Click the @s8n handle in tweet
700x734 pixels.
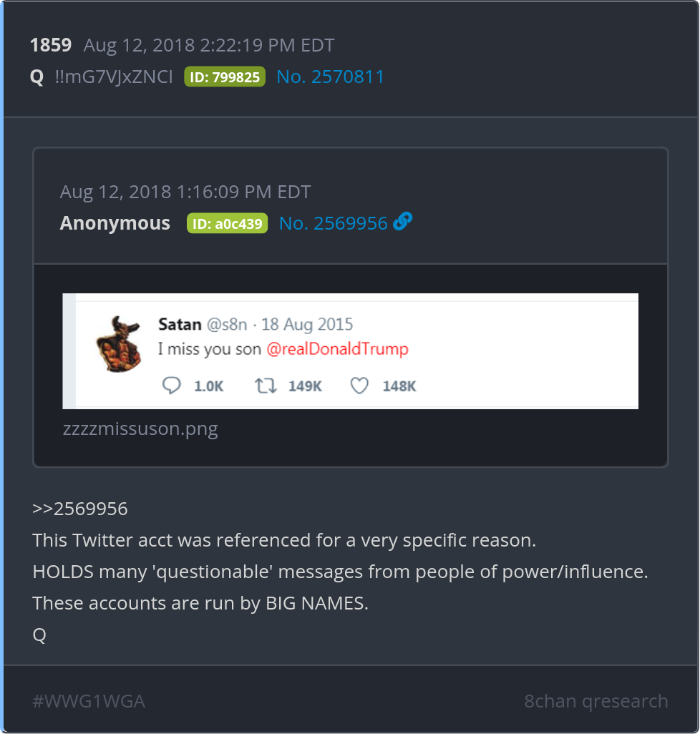(x=227, y=324)
